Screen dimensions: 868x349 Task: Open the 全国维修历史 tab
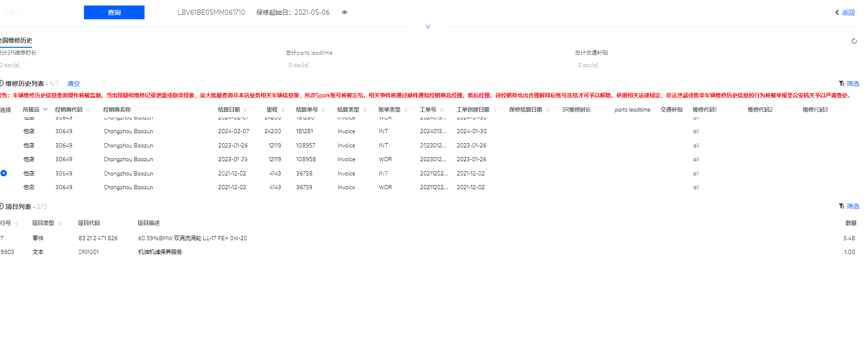16,40
